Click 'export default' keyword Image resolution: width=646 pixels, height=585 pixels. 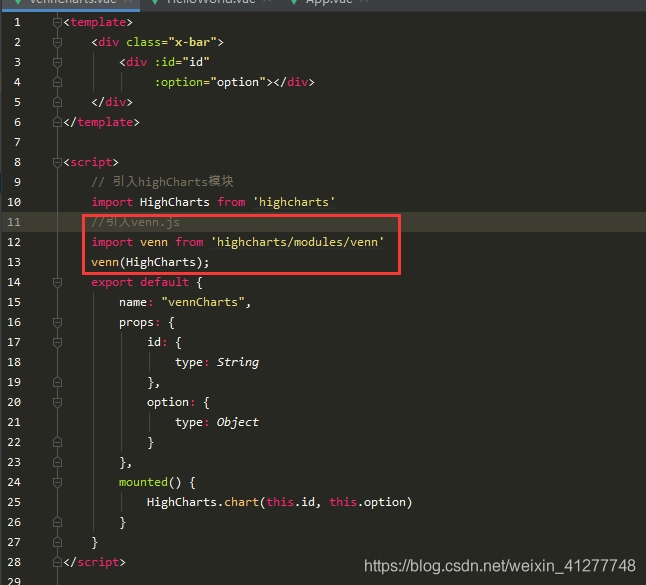pos(140,282)
